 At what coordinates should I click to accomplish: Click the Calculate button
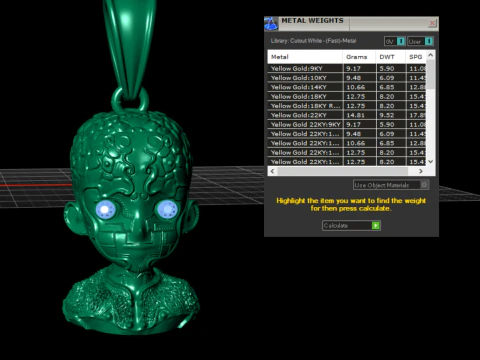pos(351,226)
